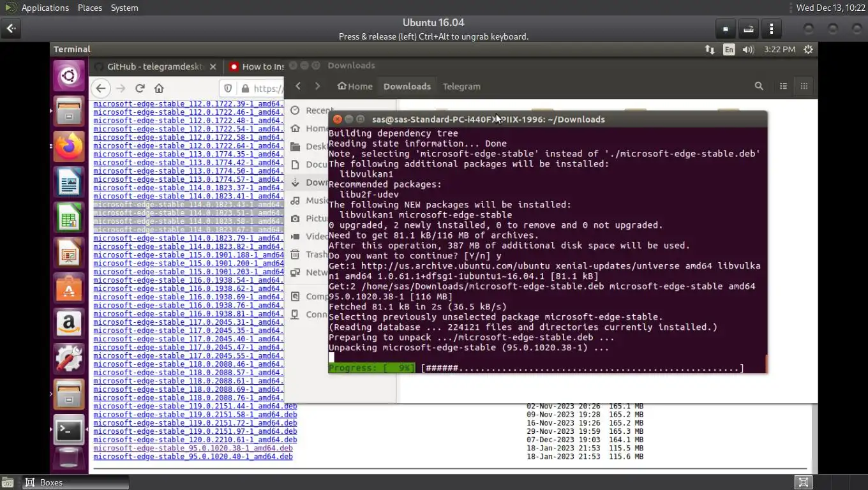Open microsoft-edge-stable 95.0.1020.38-1 deb link
Viewport: 868px width, 490px height.
[x=193, y=448]
